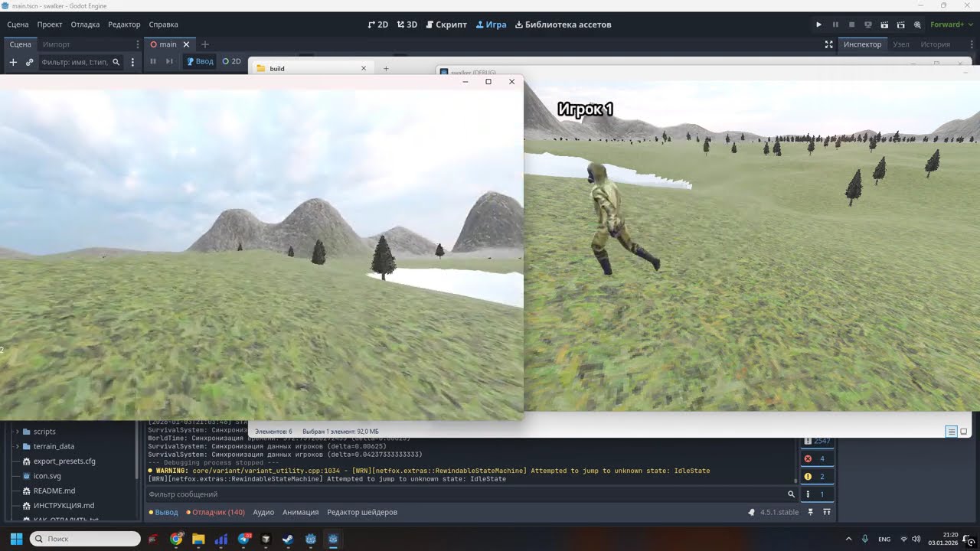Image resolution: width=980 pixels, height=551 pixels.
Task: Expand the terrain_data folder
Action: click(x=17, y=446)
